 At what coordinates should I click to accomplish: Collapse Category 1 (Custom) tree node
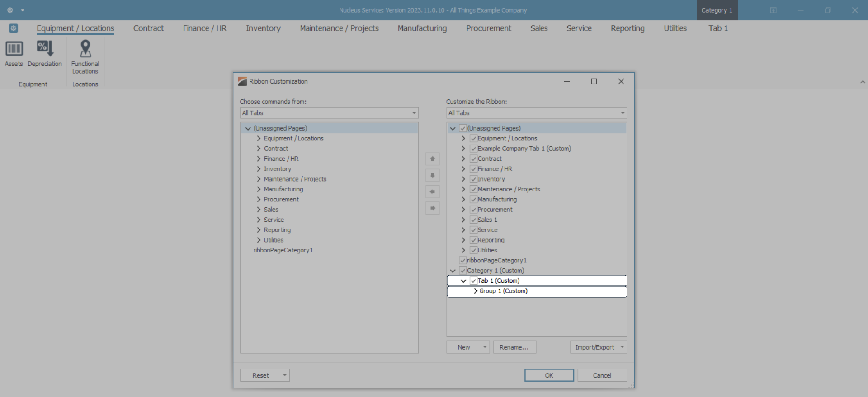[x=453, y=271]
